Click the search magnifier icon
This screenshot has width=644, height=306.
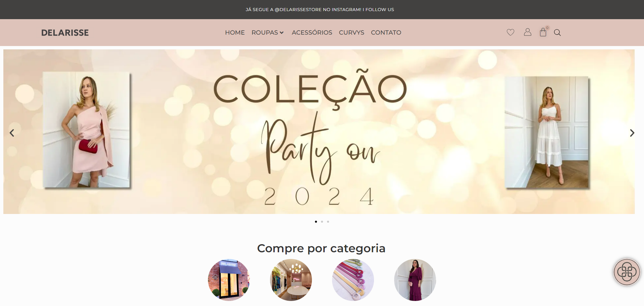pos(557,33)
